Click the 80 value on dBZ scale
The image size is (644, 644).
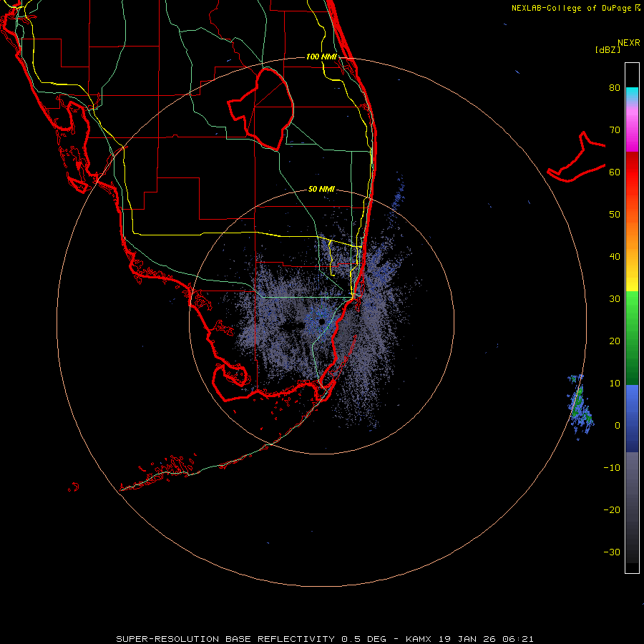click(x=615, y=87)
